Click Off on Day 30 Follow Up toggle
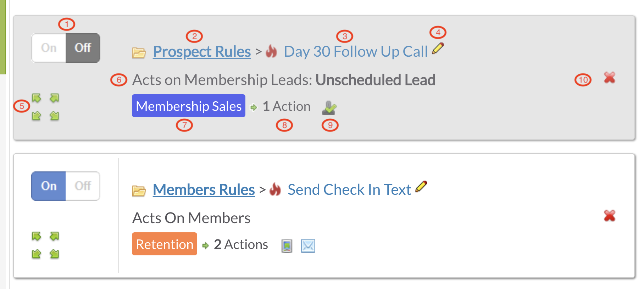Screen dimensions: 644x289 (83, 48)
